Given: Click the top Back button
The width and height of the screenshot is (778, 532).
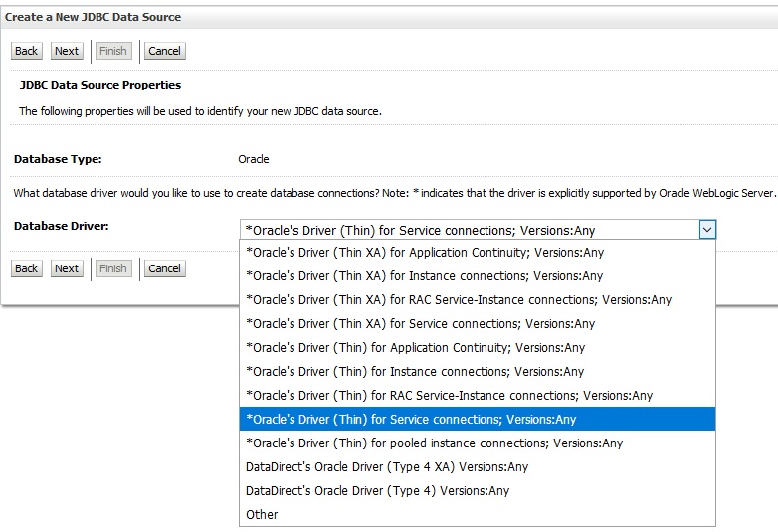Looking at the screenshot, I should click(x=26, y=51).
